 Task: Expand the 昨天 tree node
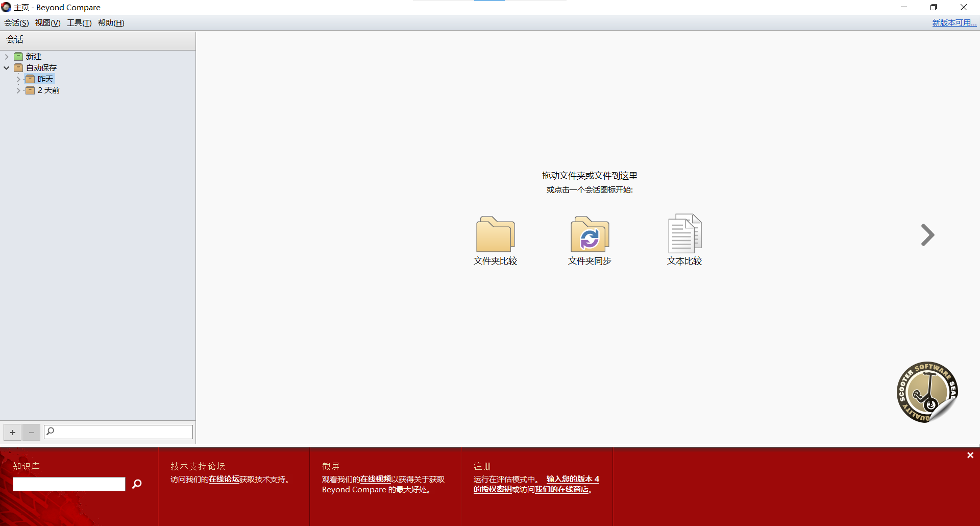[18, 79]
